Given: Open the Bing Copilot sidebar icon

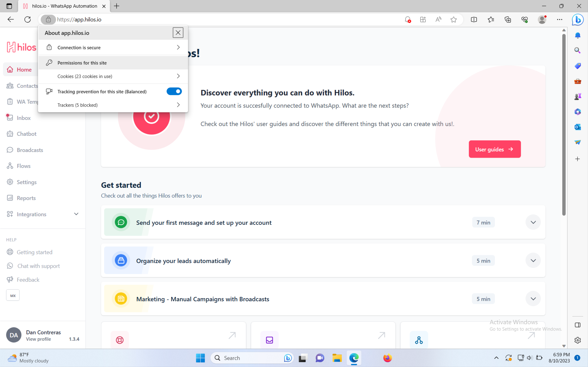Looking at the screenshot, I should pyautogui.click(x=578, y=20).
